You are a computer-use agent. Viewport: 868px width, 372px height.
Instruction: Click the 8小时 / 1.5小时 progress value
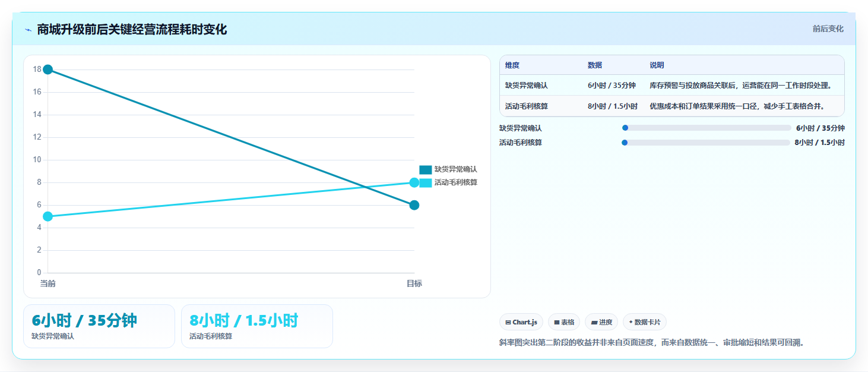[x=820, y=143]
